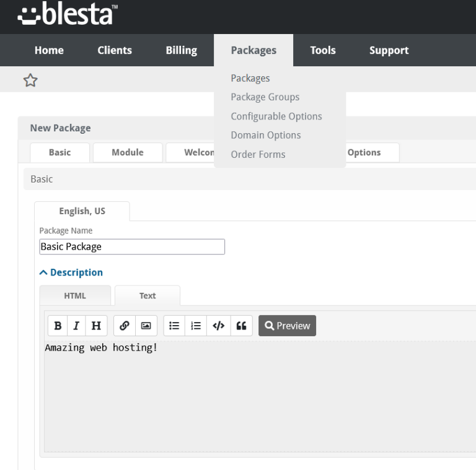Click the Package Name input field

click(x=132, y=246)
